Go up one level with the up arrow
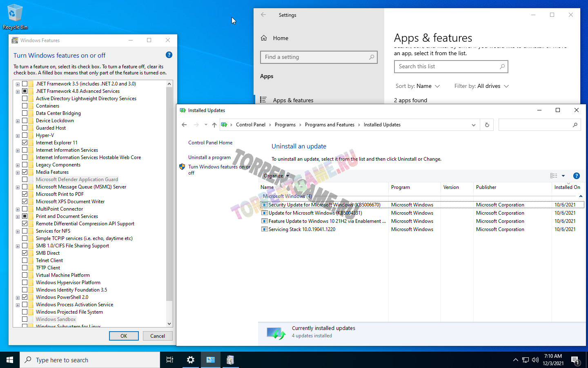Viewport: 588px width, 368px height. pyautogui.click(x=214, y=125)
